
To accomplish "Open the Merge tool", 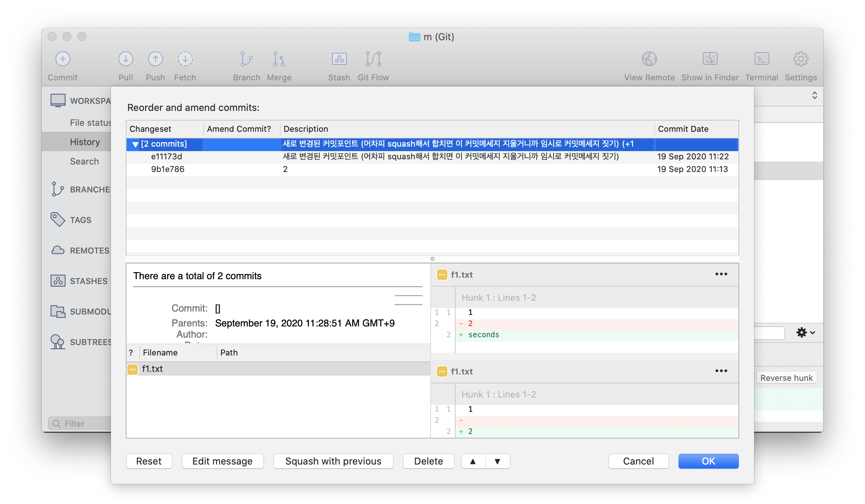I will click(x=279, y=59).
